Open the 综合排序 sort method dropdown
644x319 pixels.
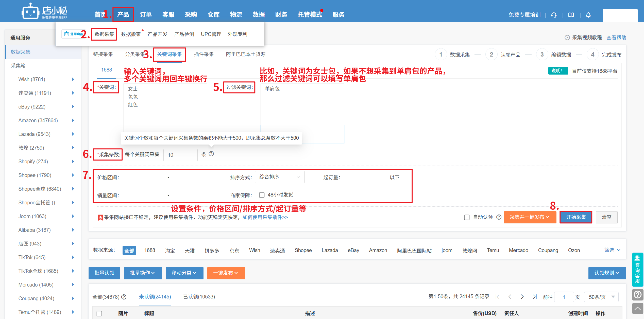click(279, 177)
